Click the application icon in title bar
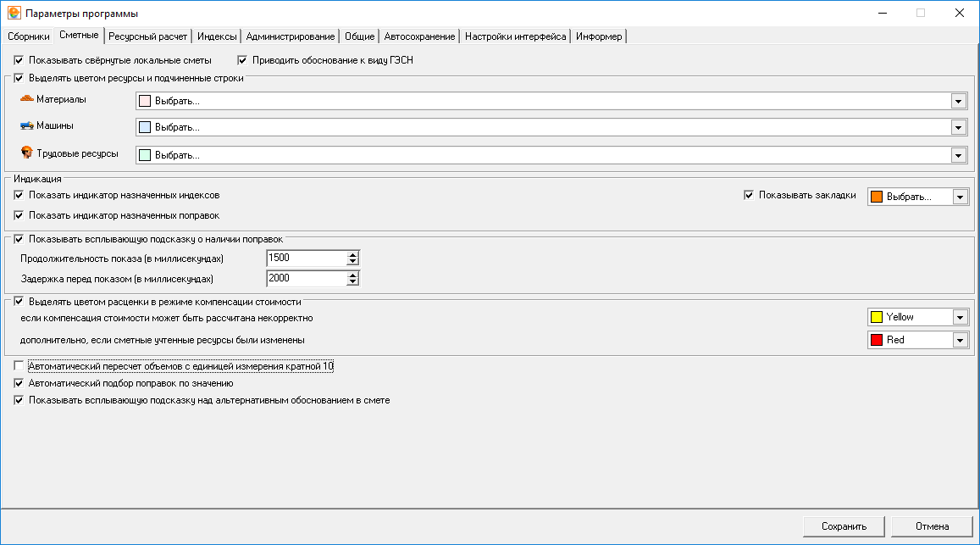 [x=14, y=14]
